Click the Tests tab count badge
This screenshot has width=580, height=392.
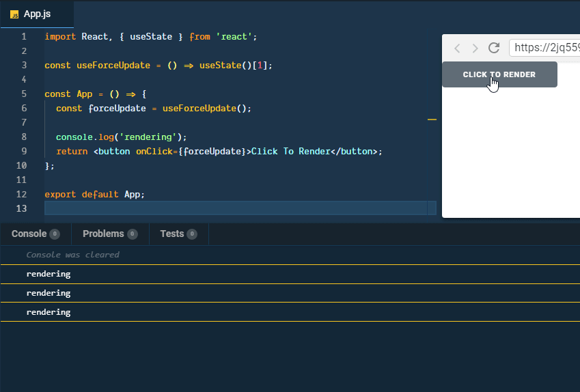coord(192,234)
